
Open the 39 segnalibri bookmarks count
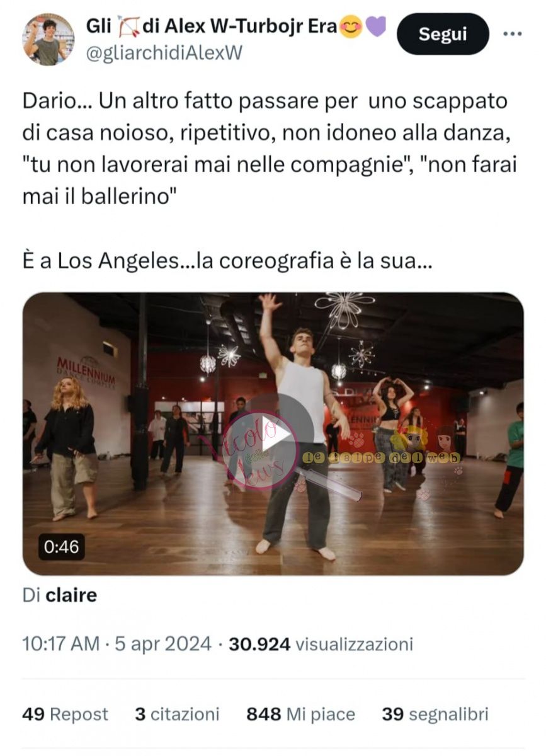(x=435, y=714)
